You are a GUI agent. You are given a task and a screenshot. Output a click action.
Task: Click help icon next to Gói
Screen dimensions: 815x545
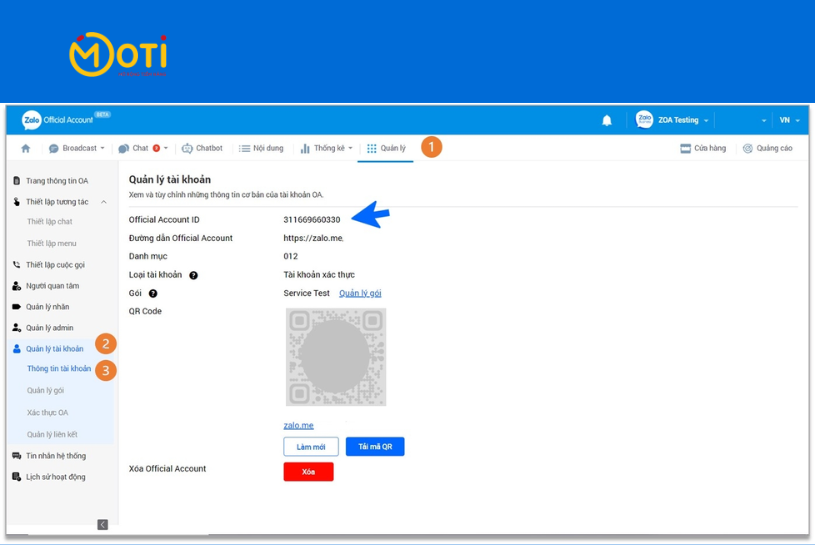tap(153, 293)
